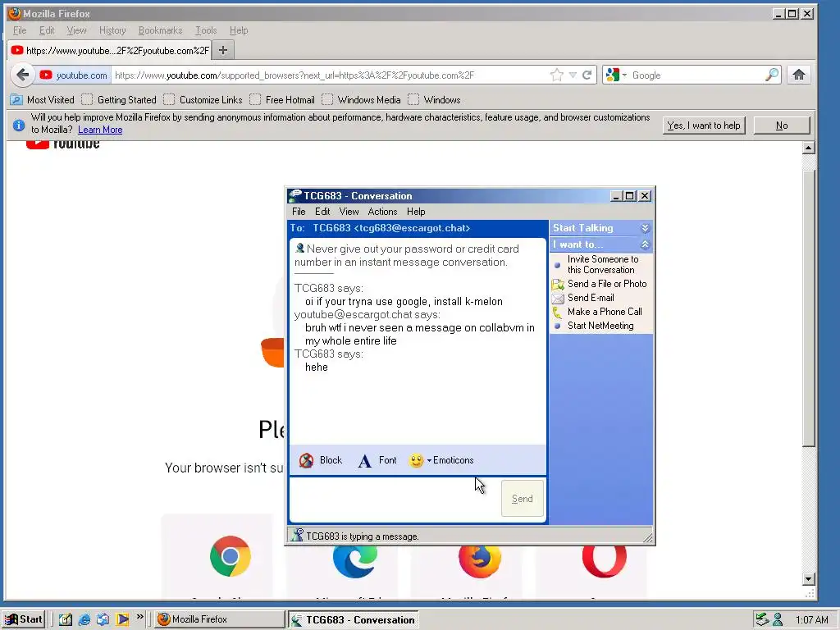Click the Block contact icon
Screen dimensions: 840x630
click(x=307, y=460)
